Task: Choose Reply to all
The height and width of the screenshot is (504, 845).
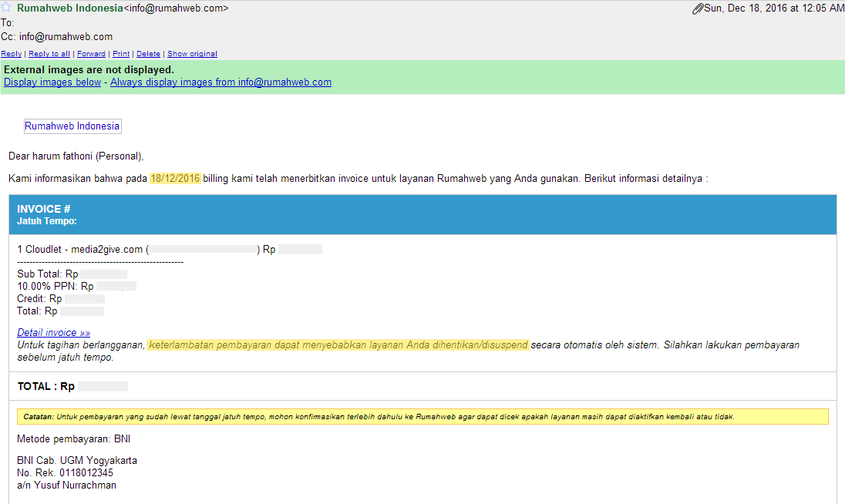Action: pyautogui.click(x=49, y=54)
